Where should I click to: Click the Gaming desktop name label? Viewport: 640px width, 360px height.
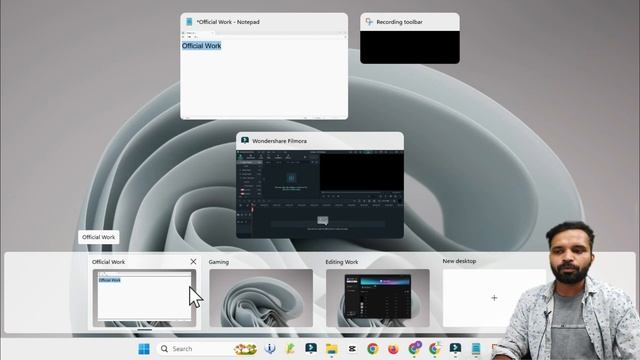(219, 262)
